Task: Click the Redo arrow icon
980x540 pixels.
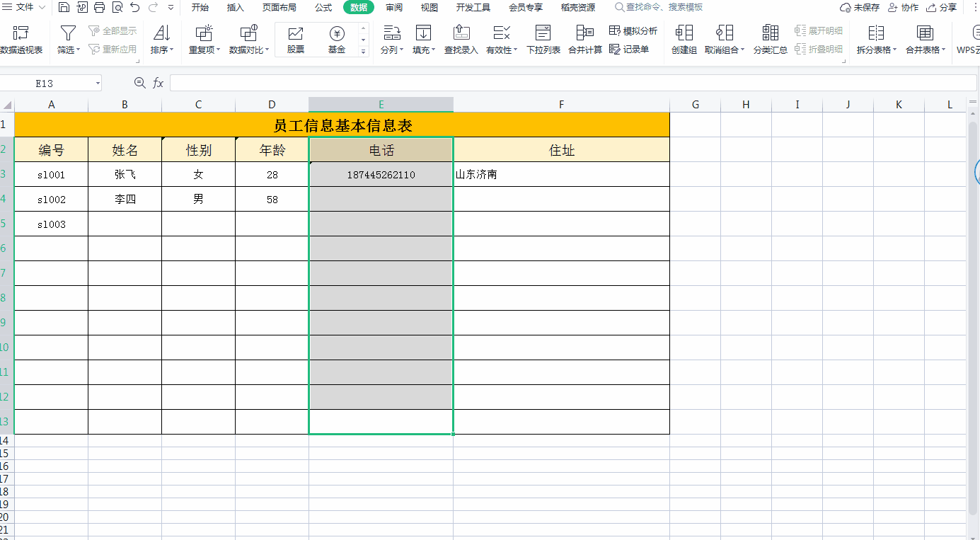Action: click(153, 8)
